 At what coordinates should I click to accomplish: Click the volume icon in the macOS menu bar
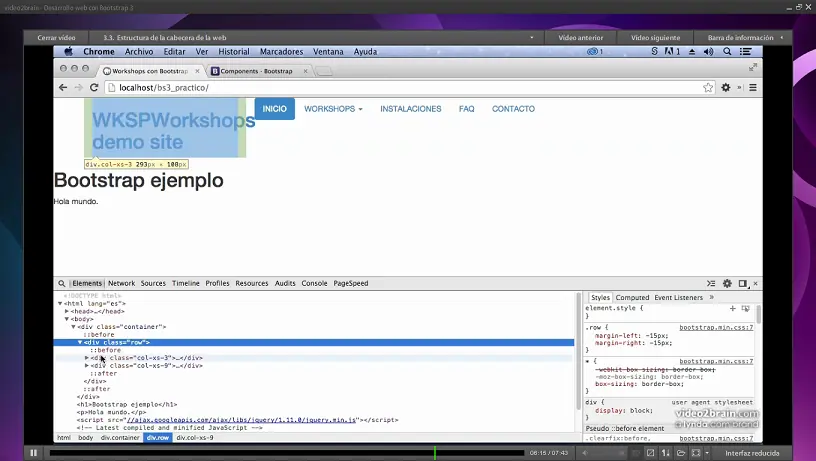[x=708, y=52]
